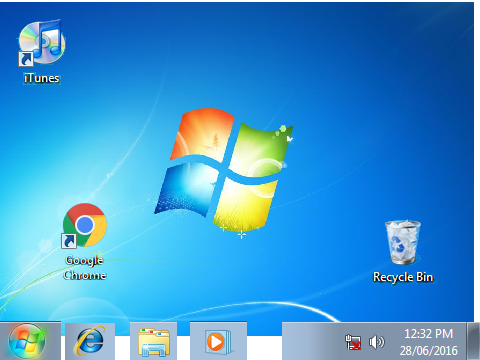The image size is (480, 360).
Task: Select the iTunes desktop shortcut icon
Action: 42,42
